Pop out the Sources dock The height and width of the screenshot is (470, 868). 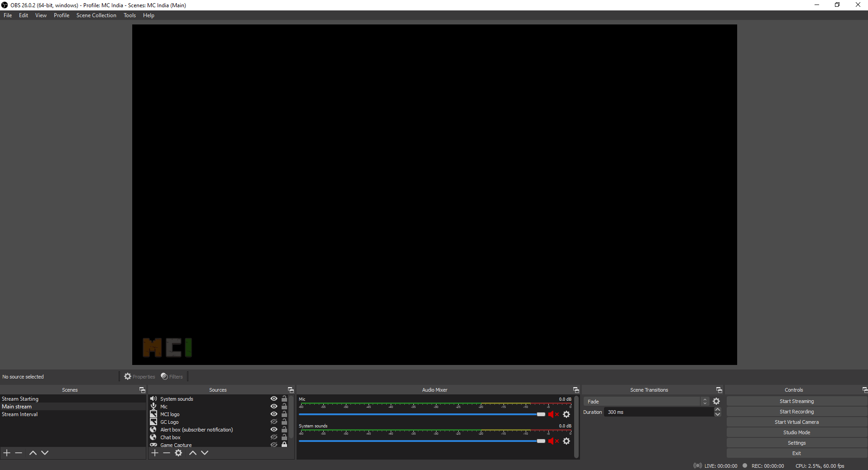291,390
